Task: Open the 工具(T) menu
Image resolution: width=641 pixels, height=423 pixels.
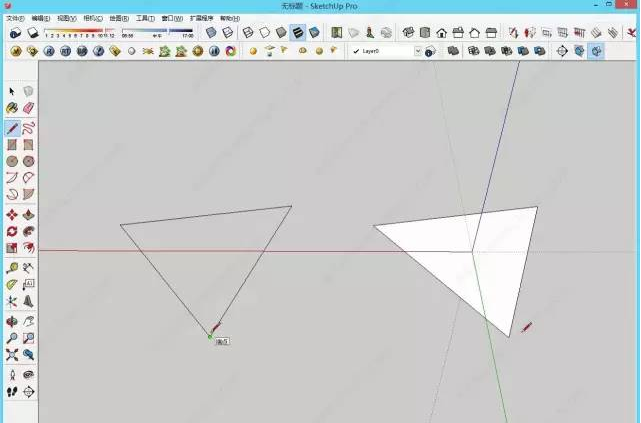Action: tap(145, 18)
